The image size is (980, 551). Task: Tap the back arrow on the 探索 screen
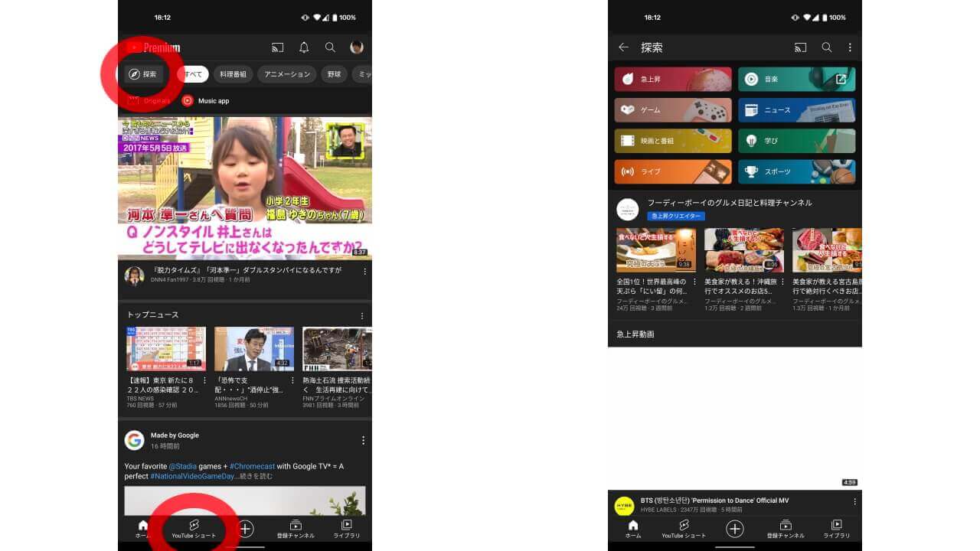(625, 47)
